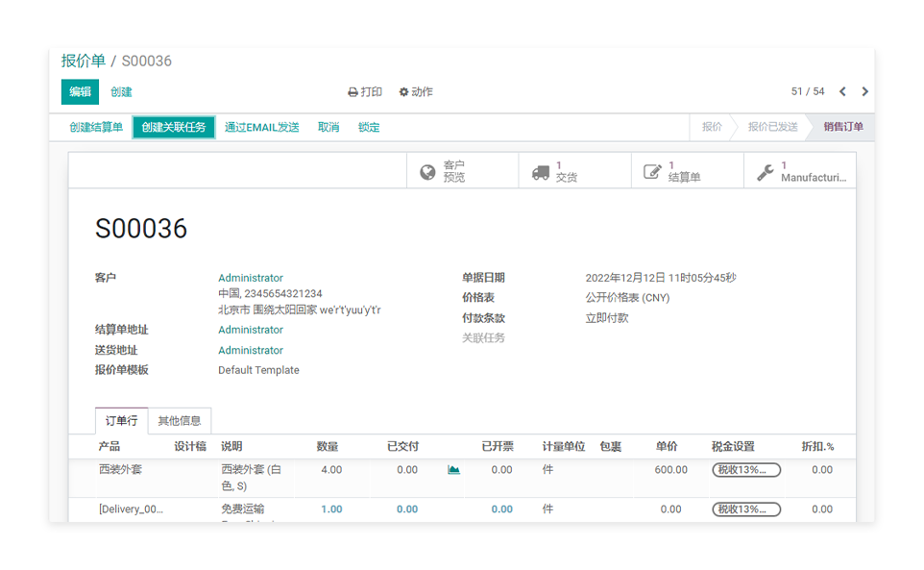Viewport: 924px width, 570px height.
Task: Open the Administrator customer link
Action: coord(251,278)
